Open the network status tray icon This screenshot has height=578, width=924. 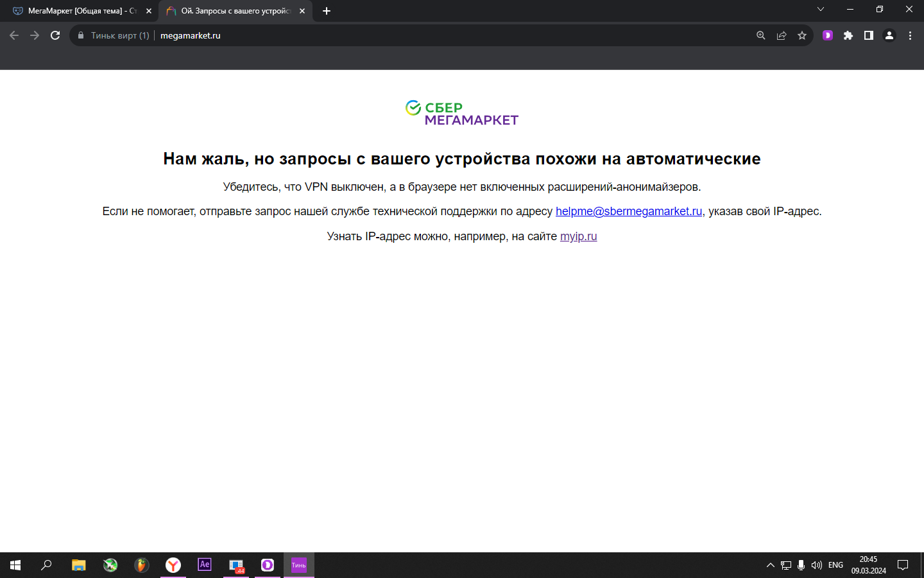coord(786,565)
